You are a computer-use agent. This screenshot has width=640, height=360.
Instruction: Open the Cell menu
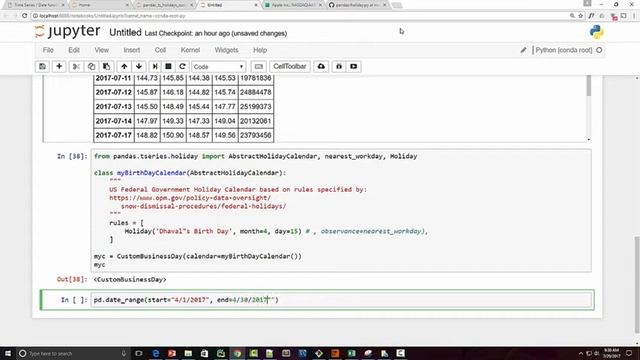coord(160,50)
